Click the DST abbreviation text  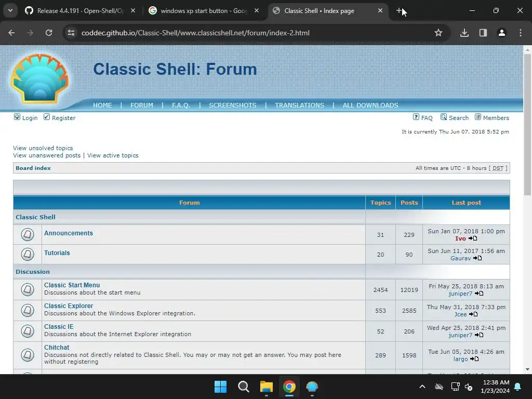coord(498,168)
